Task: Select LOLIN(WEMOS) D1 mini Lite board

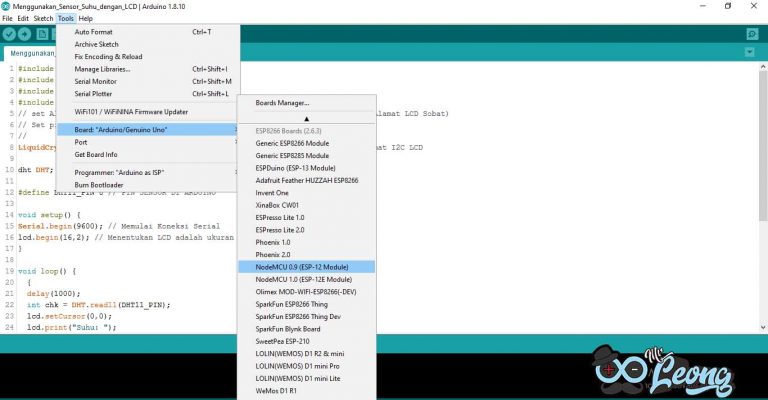Action: coord(307,378)
